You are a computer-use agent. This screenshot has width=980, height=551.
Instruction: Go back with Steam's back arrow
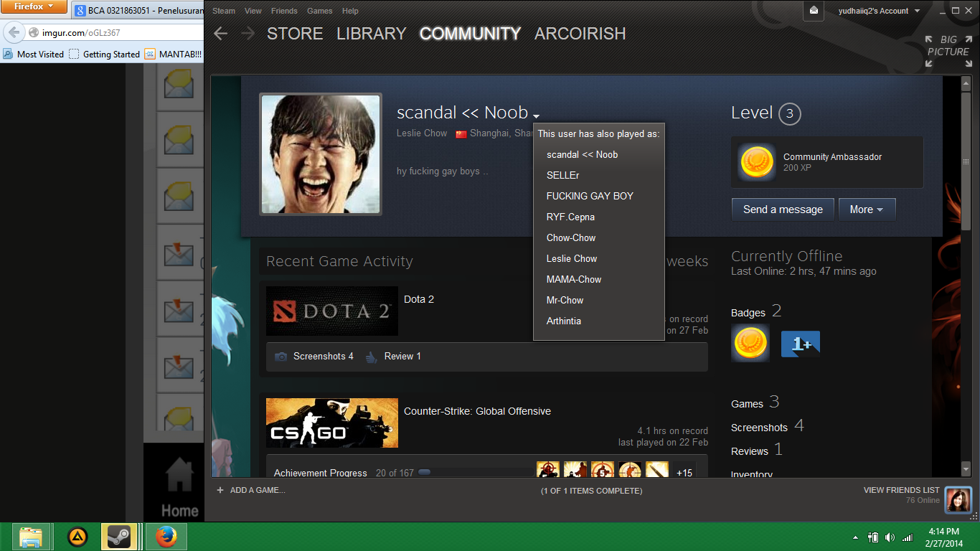pyautogui.click(x=221, y=34)
